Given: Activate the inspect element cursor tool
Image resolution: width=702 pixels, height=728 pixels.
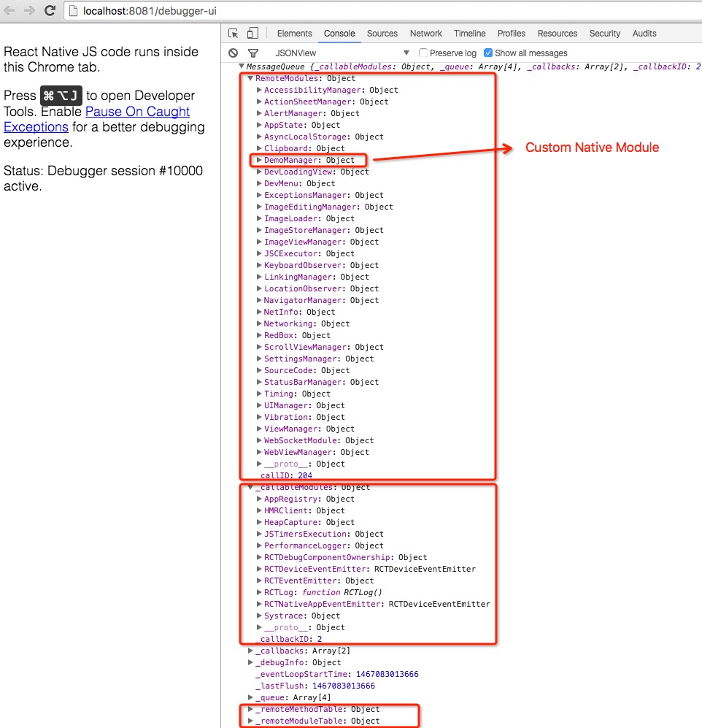Looking at the screenshot, I should (234, 34).
